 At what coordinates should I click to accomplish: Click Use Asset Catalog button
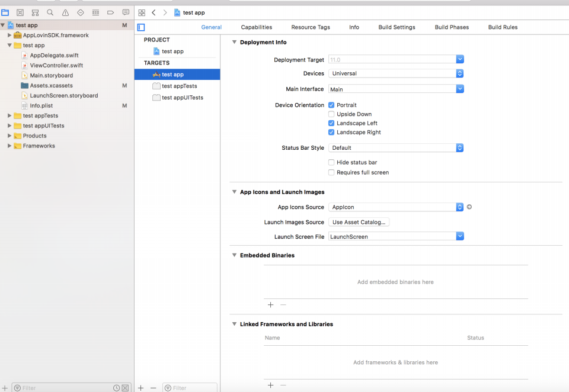coord(359,222)
